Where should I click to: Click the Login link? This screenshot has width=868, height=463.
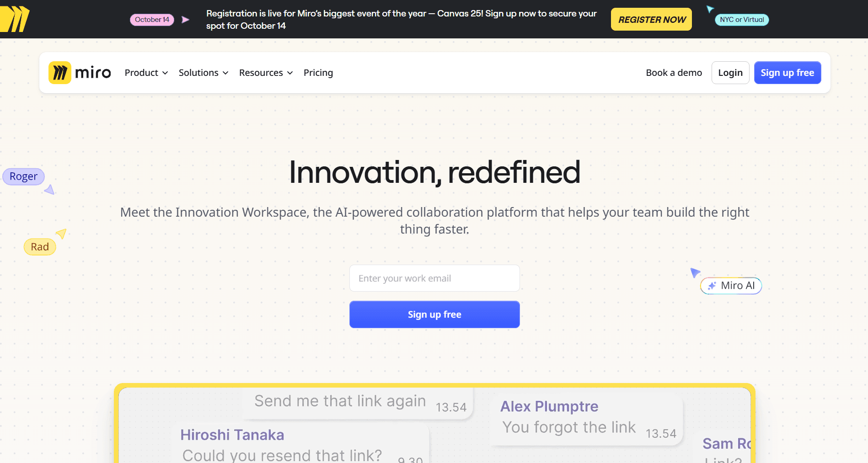730,72
